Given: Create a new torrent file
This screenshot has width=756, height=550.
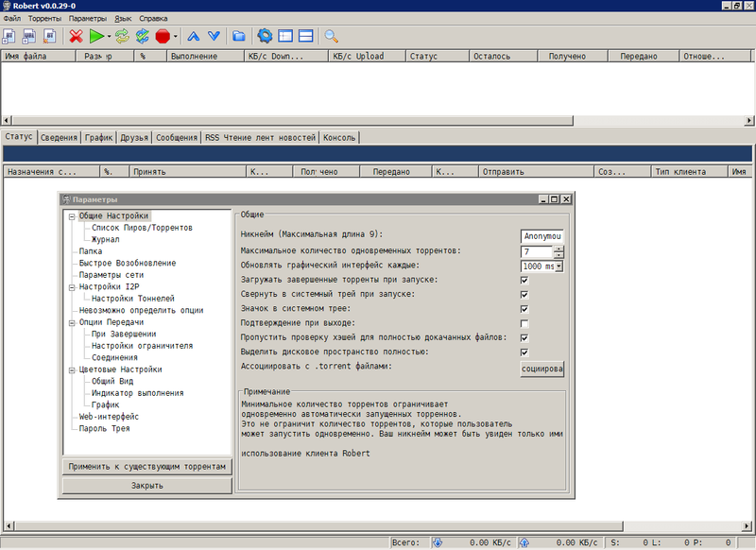Looking at the screenshot, I should [50, 36].
